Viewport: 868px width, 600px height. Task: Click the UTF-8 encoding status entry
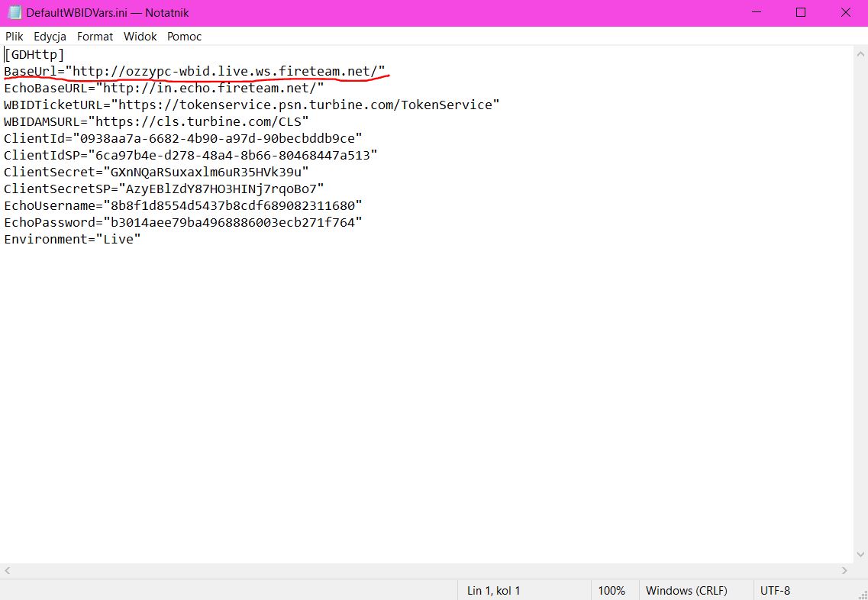point(775,591)
